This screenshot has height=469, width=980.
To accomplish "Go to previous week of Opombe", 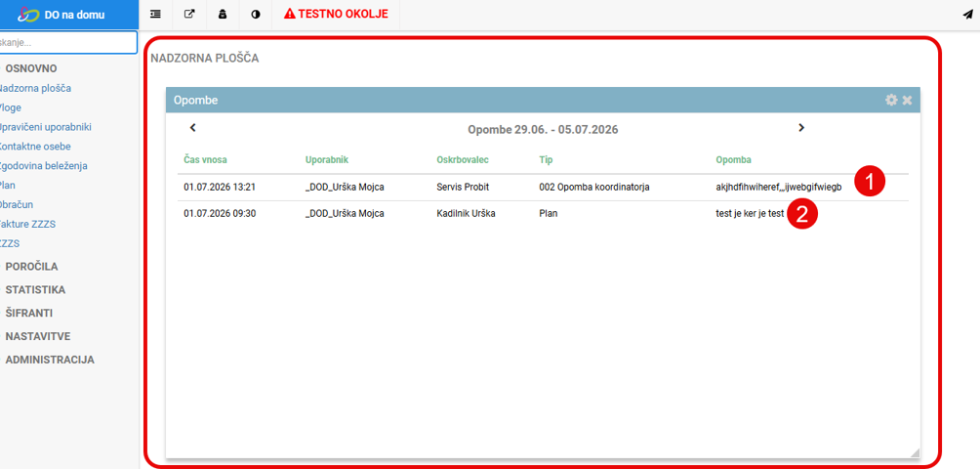I will pyautogui.click(x=192, y=128).
